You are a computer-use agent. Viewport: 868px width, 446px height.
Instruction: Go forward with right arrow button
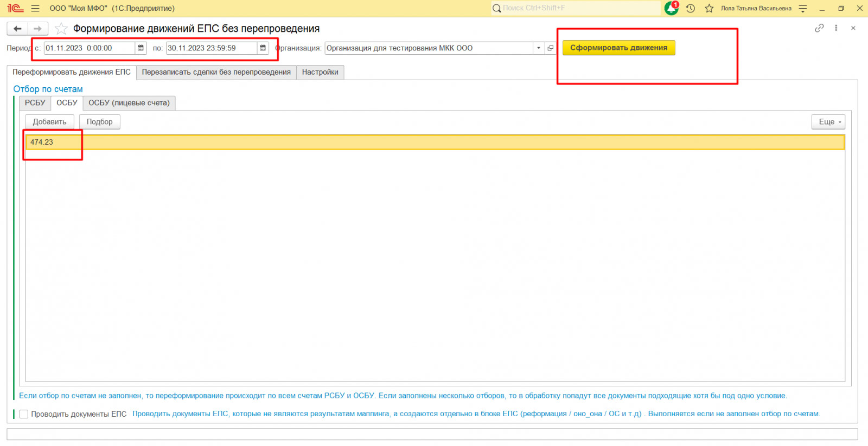coord(37,29)
